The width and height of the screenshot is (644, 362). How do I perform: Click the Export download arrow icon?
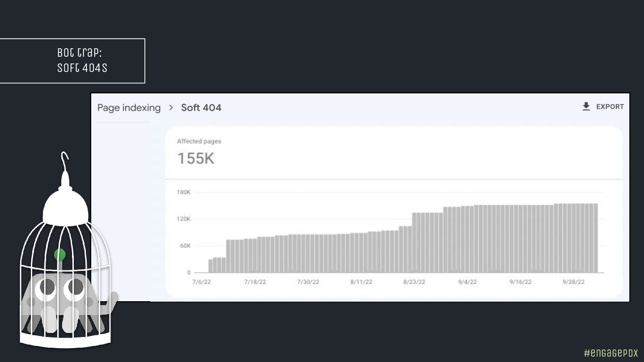point(586,106)
